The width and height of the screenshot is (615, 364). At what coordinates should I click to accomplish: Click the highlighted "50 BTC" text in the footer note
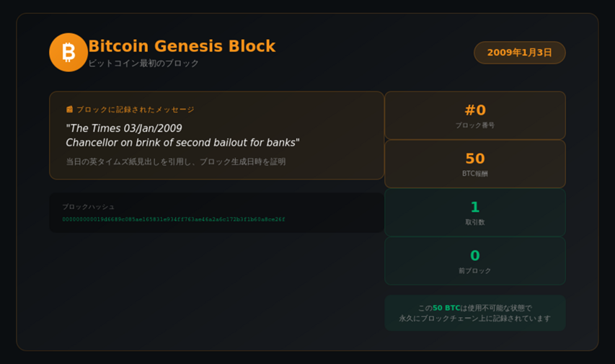pyautogui.click(x=446, y=308)
